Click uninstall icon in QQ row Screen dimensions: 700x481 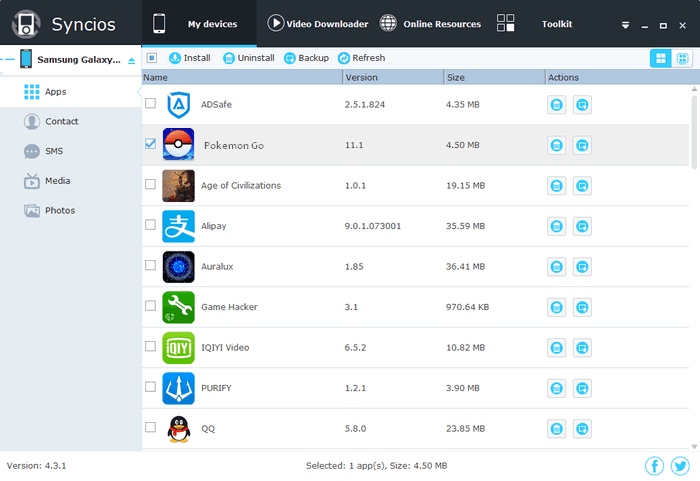(x=556, y=429)
